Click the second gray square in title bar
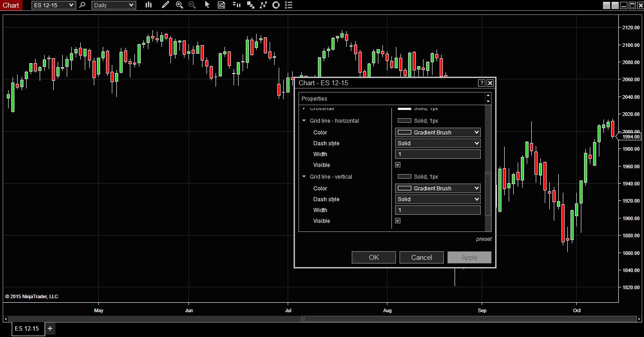644x337 pixels. pyautogui.click(x=614, y=5)
